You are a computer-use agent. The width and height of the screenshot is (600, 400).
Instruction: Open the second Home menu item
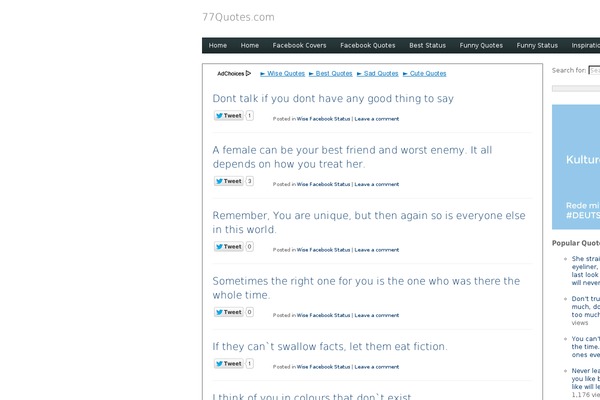(249, 46)
